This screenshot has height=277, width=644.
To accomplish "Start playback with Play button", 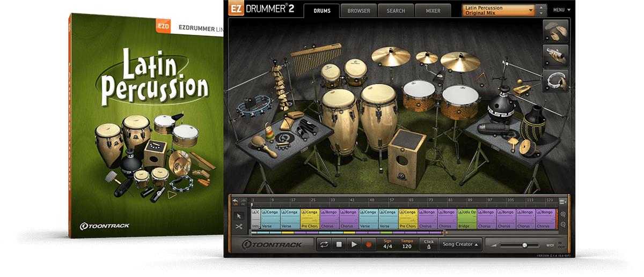I will point(354,244).
